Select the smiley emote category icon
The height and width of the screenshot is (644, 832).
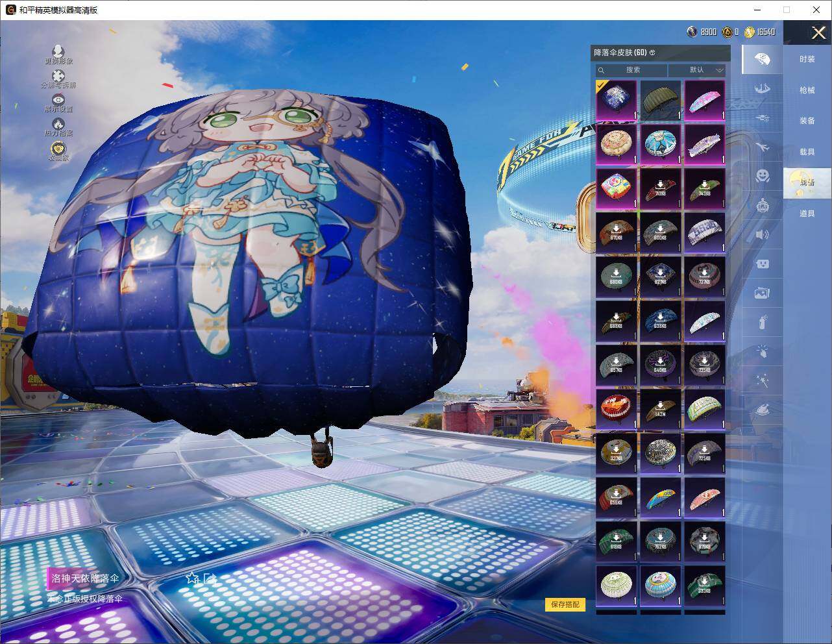coord(763,176)
